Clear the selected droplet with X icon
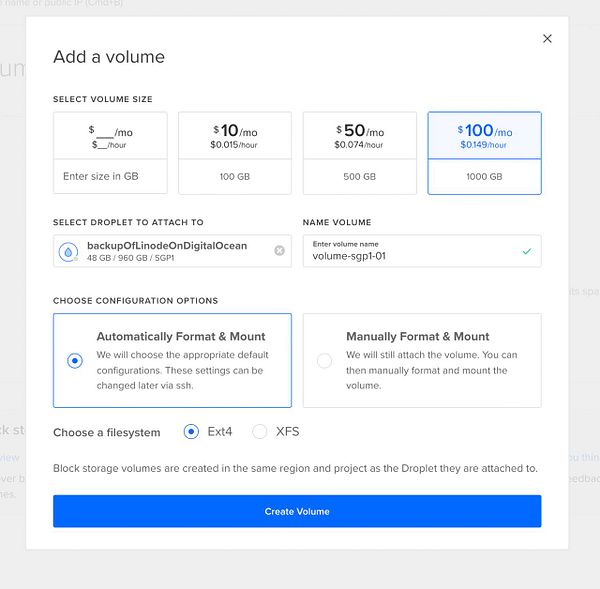The height and width of the screenshot is (589, 600). [279, 250]
